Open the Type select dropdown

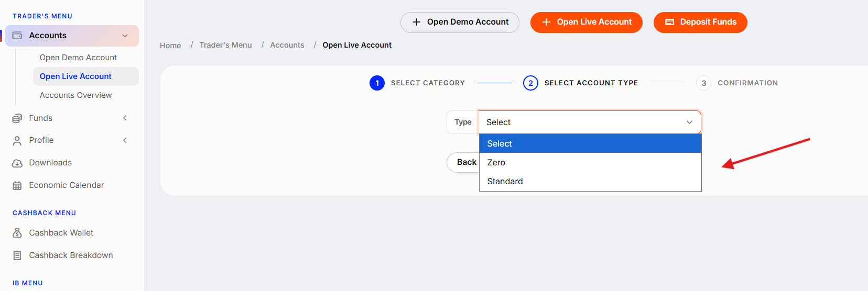click(590, 122)
